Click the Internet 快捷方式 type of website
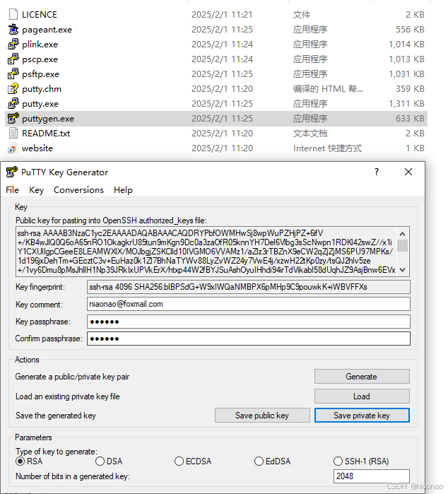Image resolution: width=448 pixels, height=494 pixels. pos(327,148)
